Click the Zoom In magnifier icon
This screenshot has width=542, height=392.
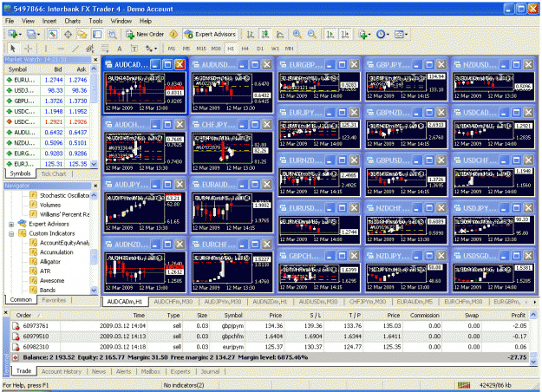tap(297, 34)
